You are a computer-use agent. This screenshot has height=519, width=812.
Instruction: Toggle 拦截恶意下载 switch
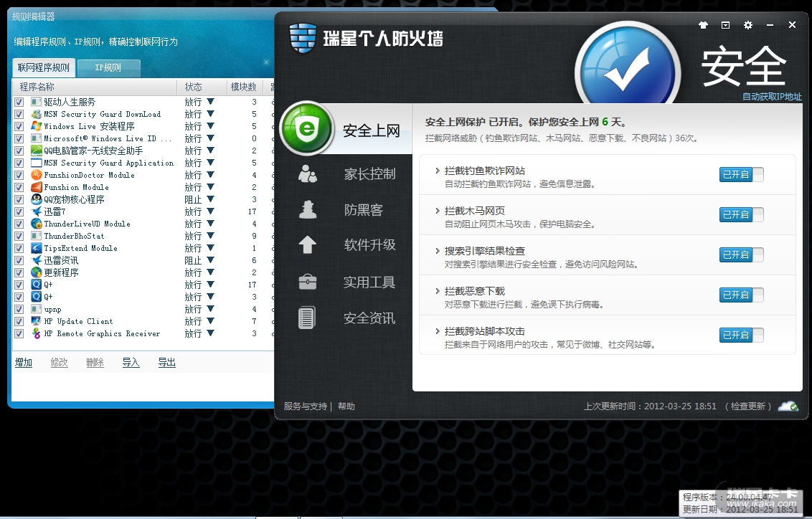pos(741,295)
